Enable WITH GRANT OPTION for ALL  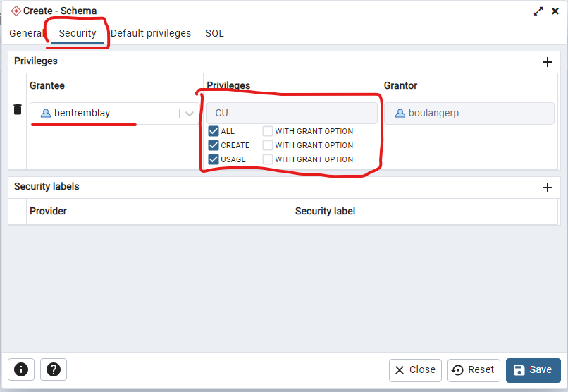pos(268,131)
